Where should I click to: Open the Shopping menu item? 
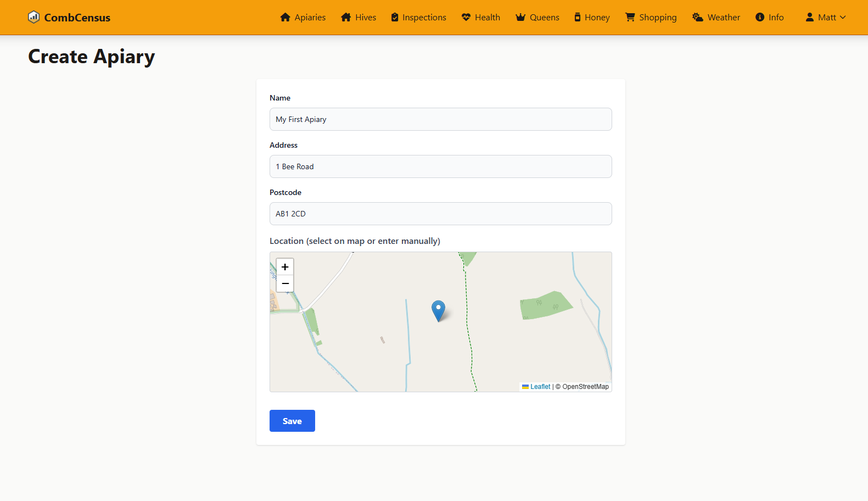[651, 17]
